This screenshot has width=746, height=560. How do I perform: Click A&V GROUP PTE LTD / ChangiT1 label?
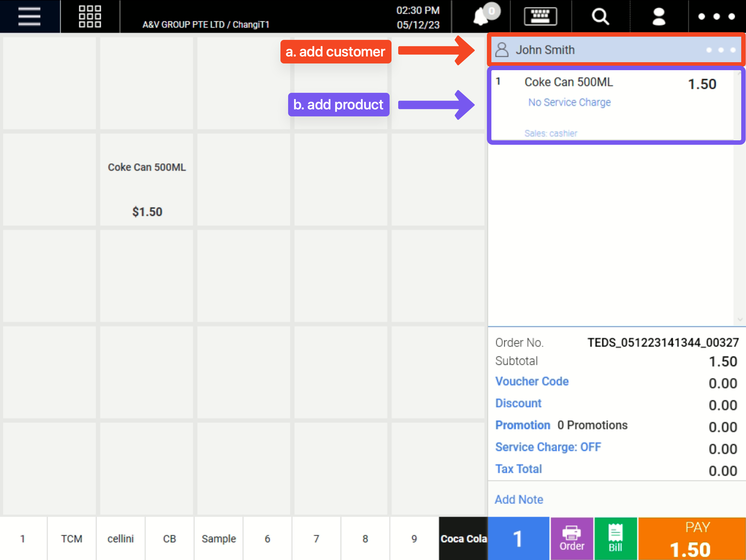click(206, 25)
